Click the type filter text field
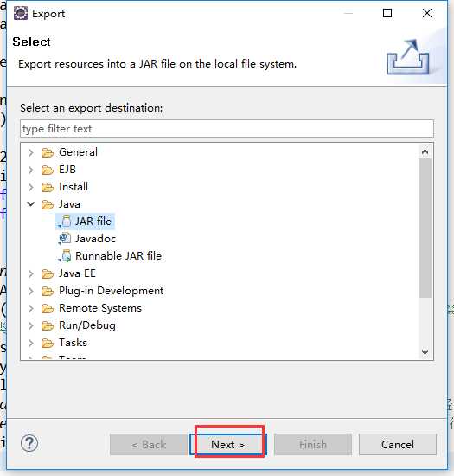 [x=227, y=129]
